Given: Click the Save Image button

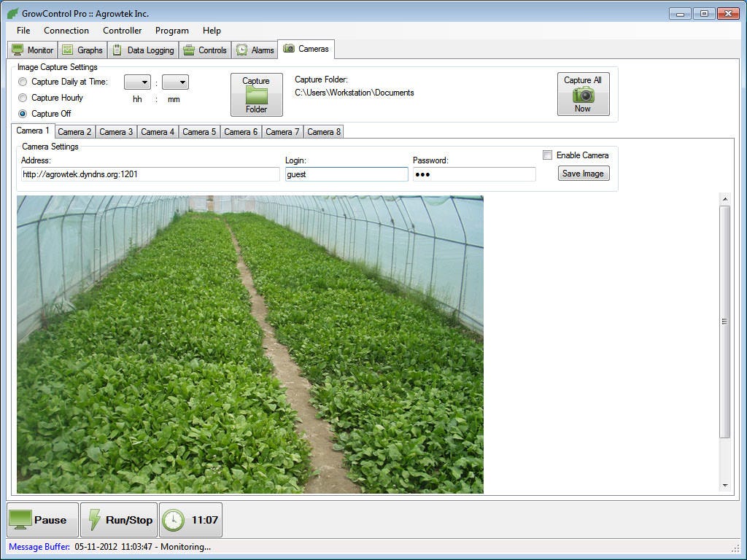Looking at the screenshot, I should (583, 174).
